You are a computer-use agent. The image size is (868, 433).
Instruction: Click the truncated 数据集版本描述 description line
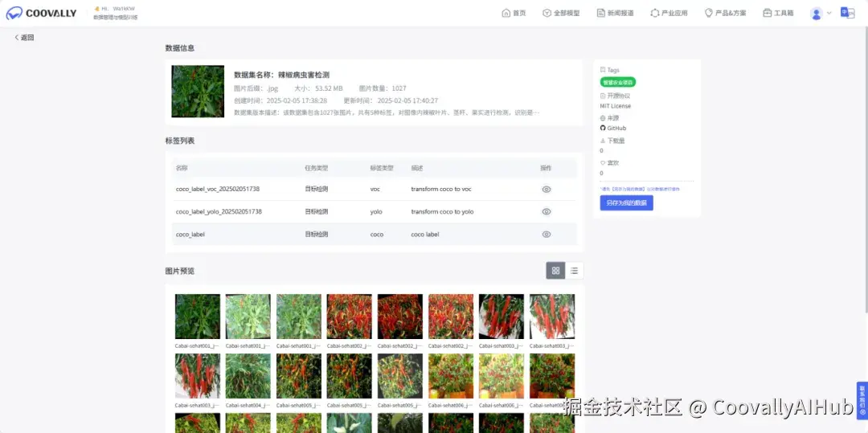387,112
